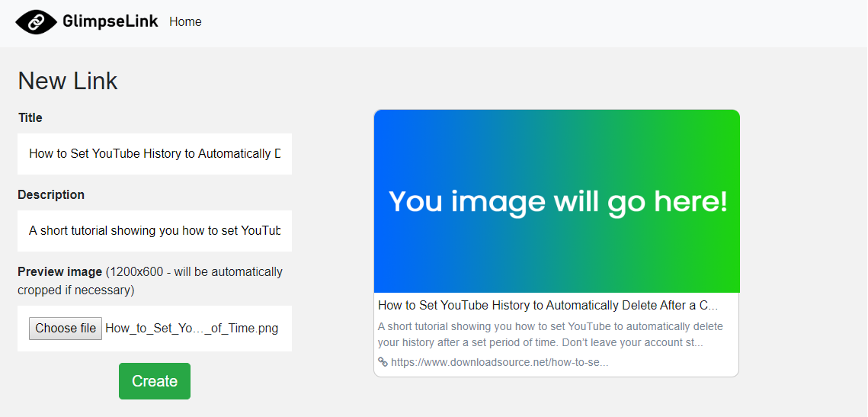Open the Home navigation link
The height and width of the screenshot is (417, 868).
pyautogui.click(x=185, y=21)
